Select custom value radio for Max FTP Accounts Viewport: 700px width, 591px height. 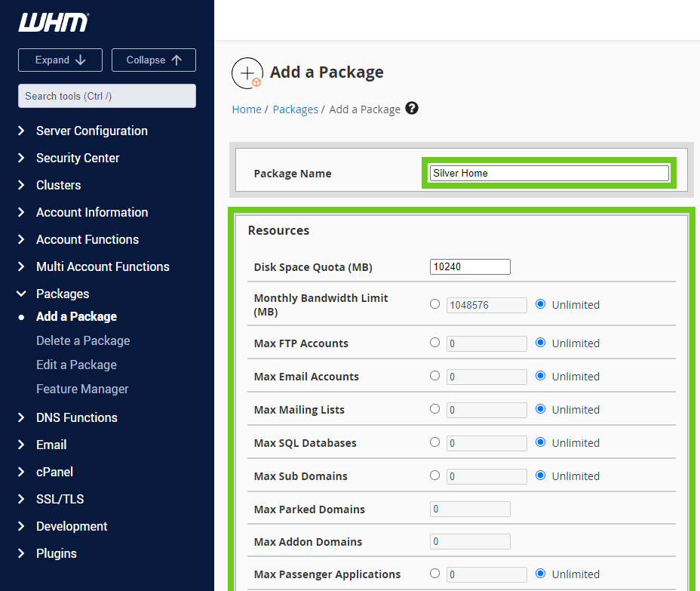[x=434, y=343]
